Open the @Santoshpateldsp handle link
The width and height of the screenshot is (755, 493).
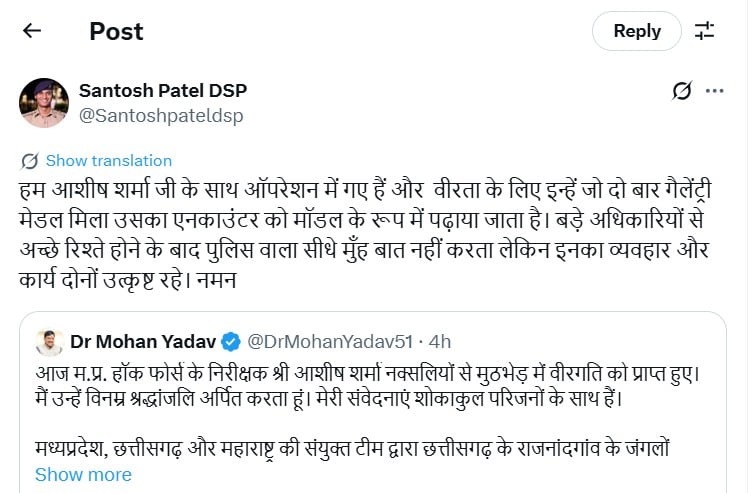click(160, 115)
